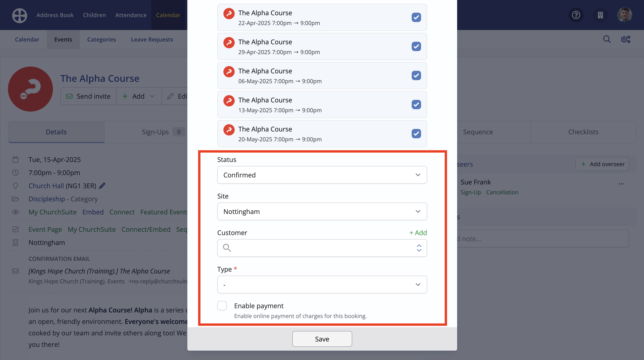The height and width of the screenshot is (360, 644).
Task: Expand the Add button dropdown arrow
Action: tap(152, 96)
